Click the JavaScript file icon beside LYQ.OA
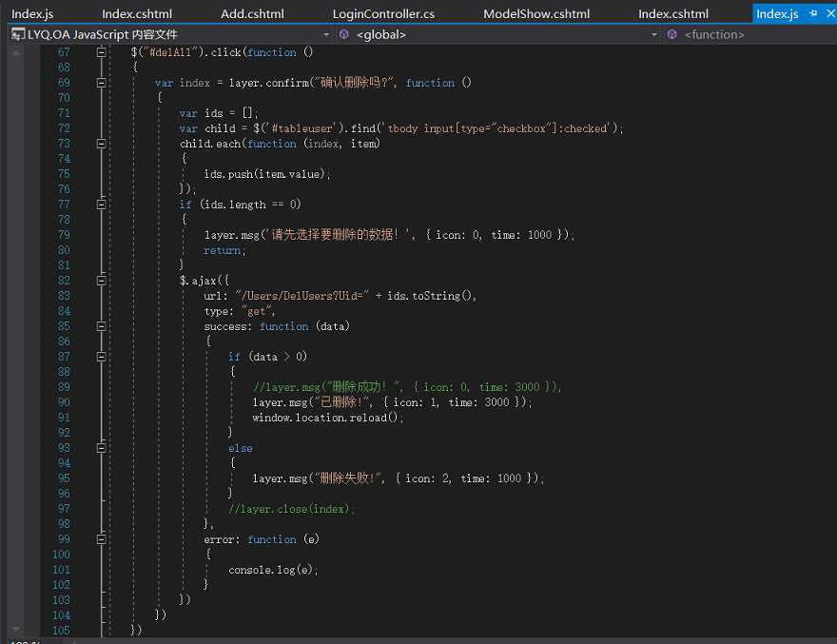Screen dimensions: 837x644 (18, 34)
